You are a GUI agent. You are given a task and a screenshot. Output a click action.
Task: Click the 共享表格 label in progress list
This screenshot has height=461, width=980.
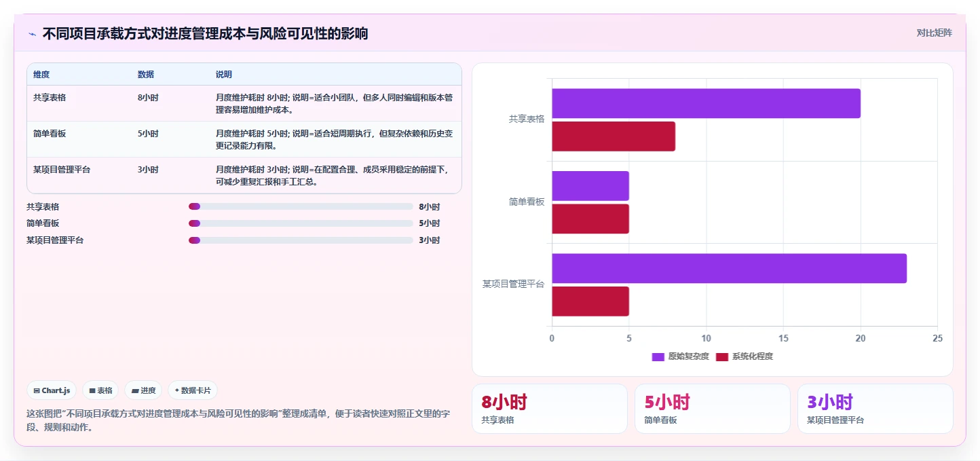[x=43, y=207]
